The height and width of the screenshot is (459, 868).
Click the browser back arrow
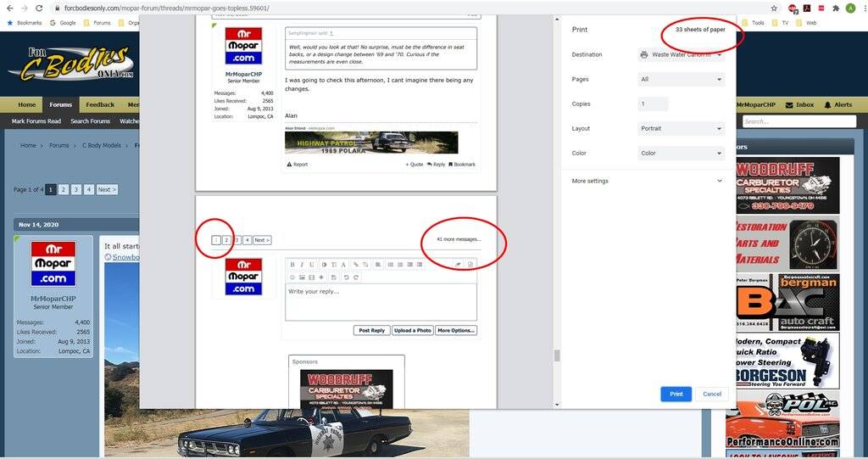(x=8, y=8)
